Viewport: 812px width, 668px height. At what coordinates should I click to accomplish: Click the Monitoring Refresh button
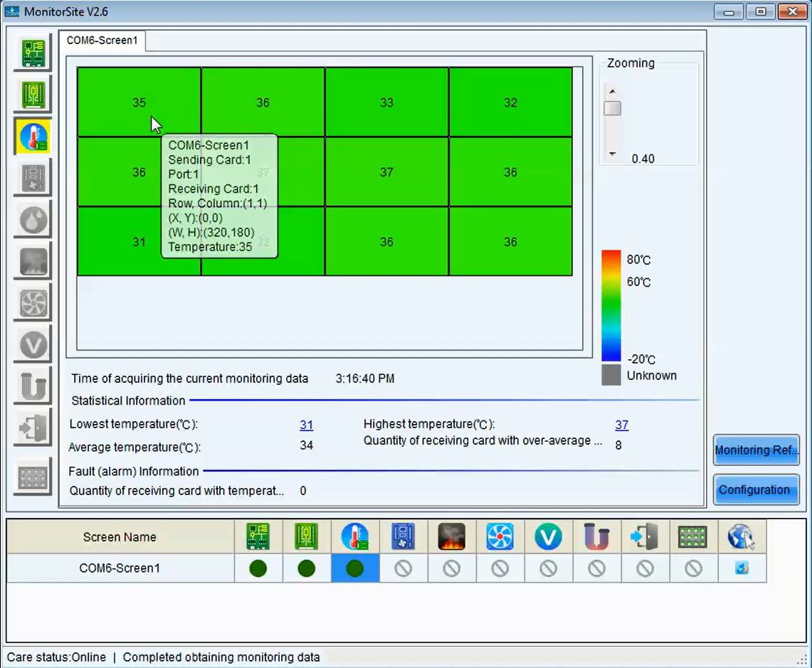[756, 450]
